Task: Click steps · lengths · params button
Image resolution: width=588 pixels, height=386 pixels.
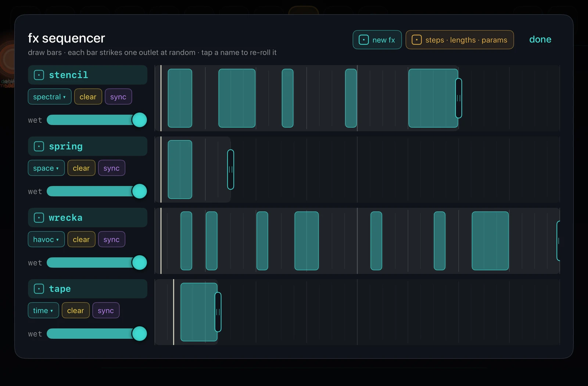Action: [459, 40]
